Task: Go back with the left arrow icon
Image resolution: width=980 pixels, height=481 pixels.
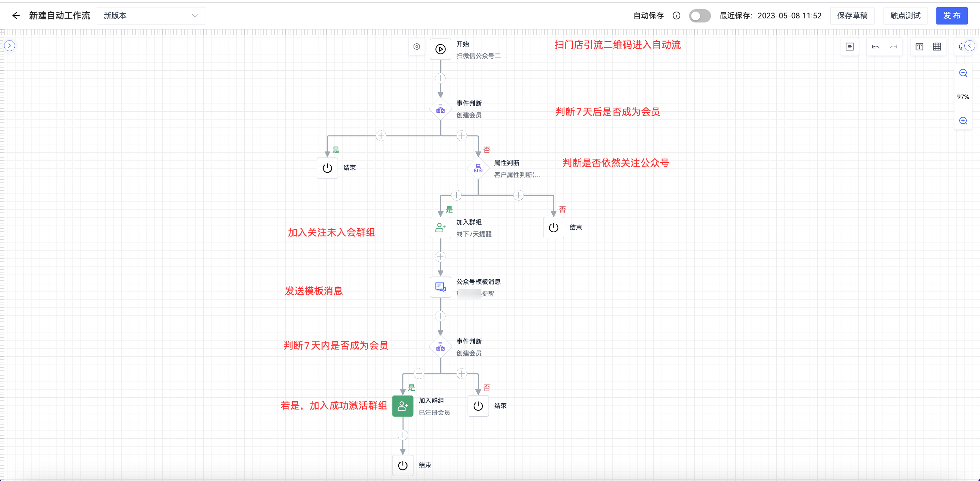Action: (x=16, y=16)
